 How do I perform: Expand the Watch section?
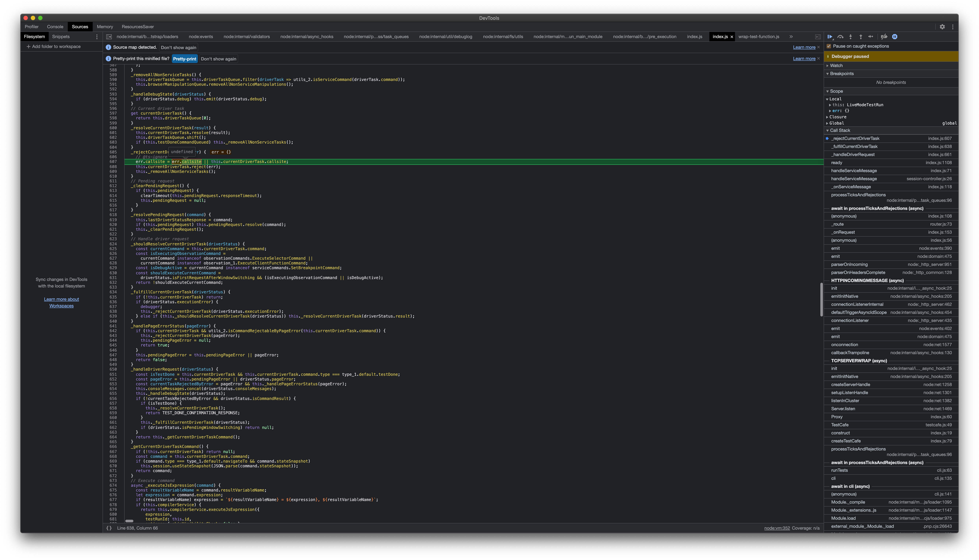(x=836, y=66)
